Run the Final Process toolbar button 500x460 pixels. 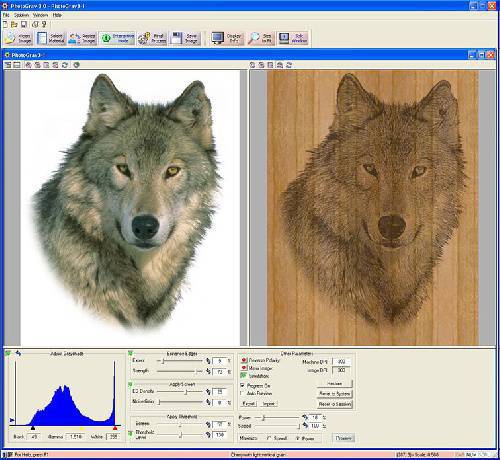click(152, 38)
